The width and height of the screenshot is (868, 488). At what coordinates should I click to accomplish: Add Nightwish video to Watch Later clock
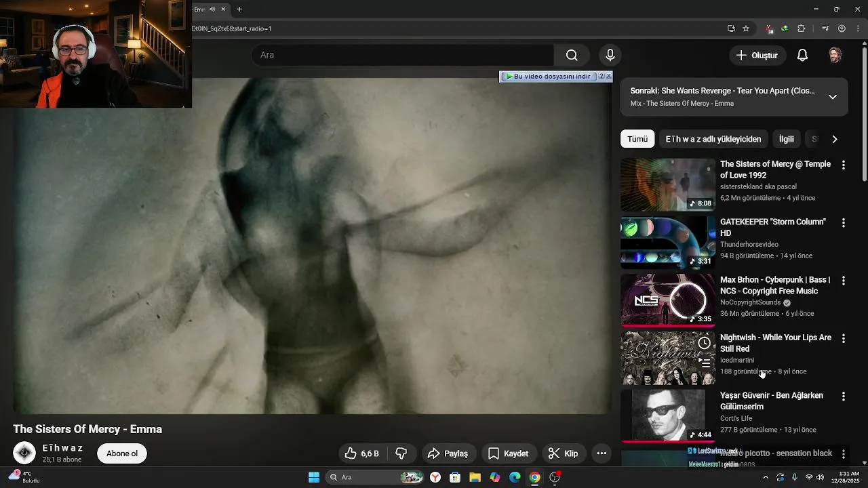(x=705, y=343)
